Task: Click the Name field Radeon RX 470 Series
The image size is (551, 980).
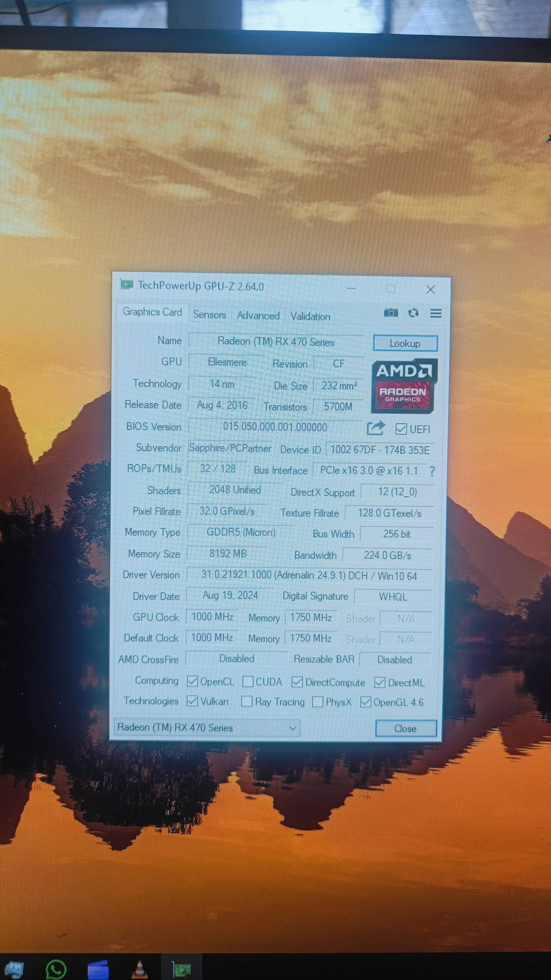Action: click(x=276, y=341)
